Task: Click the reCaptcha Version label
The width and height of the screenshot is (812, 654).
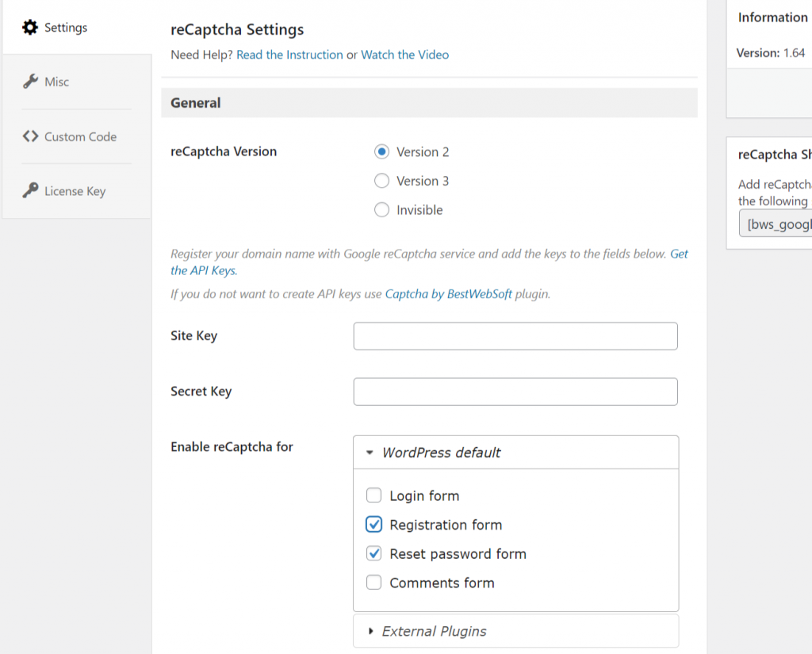Action: (x=224, y=151)
